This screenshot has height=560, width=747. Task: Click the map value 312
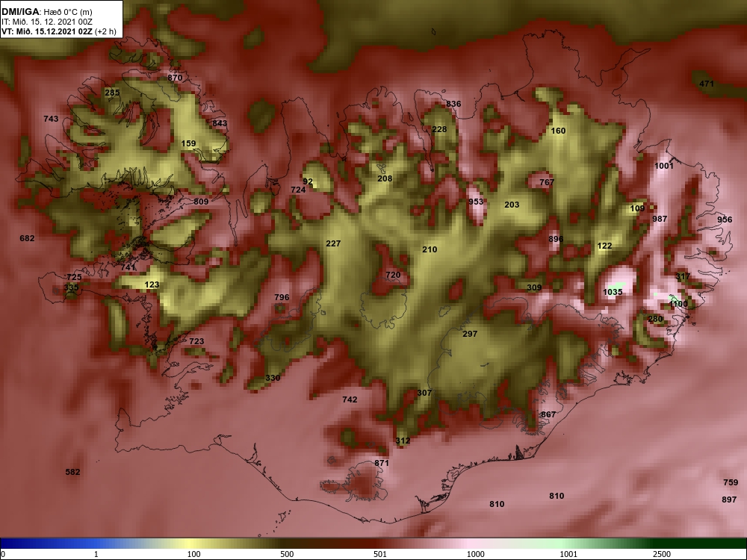pos(403,441)
